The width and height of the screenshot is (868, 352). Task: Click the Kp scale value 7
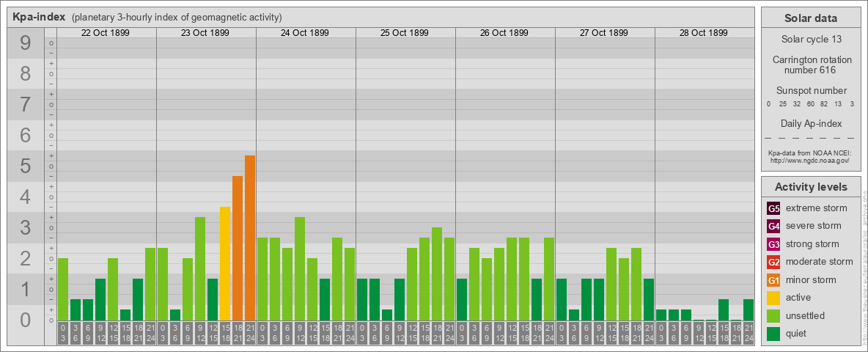tap(26, 104)
